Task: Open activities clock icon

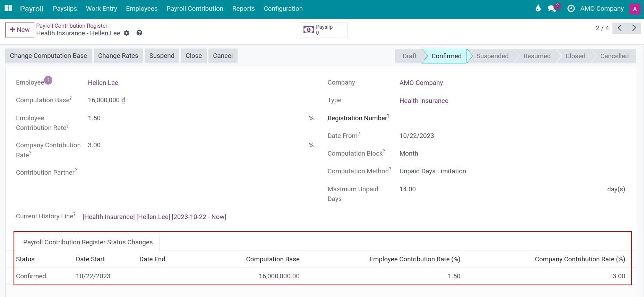Action: 571,8
